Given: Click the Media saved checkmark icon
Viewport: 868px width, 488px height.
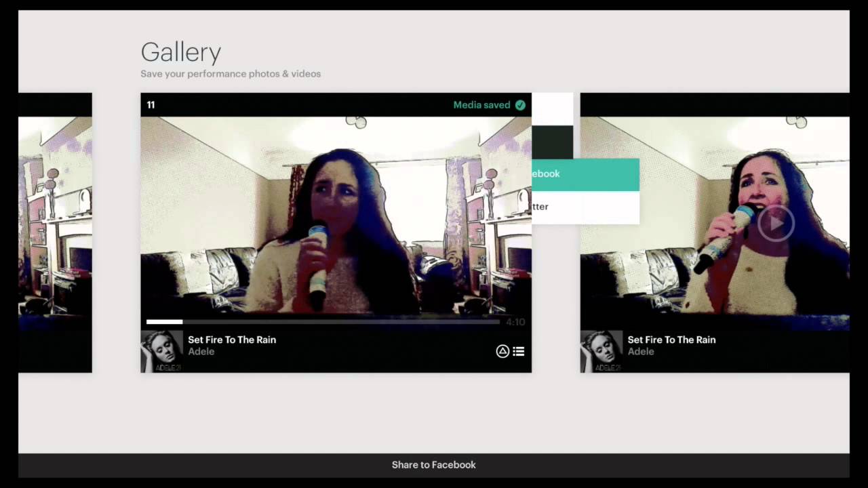Looking at the screenshot, I should tap(520, 105).
